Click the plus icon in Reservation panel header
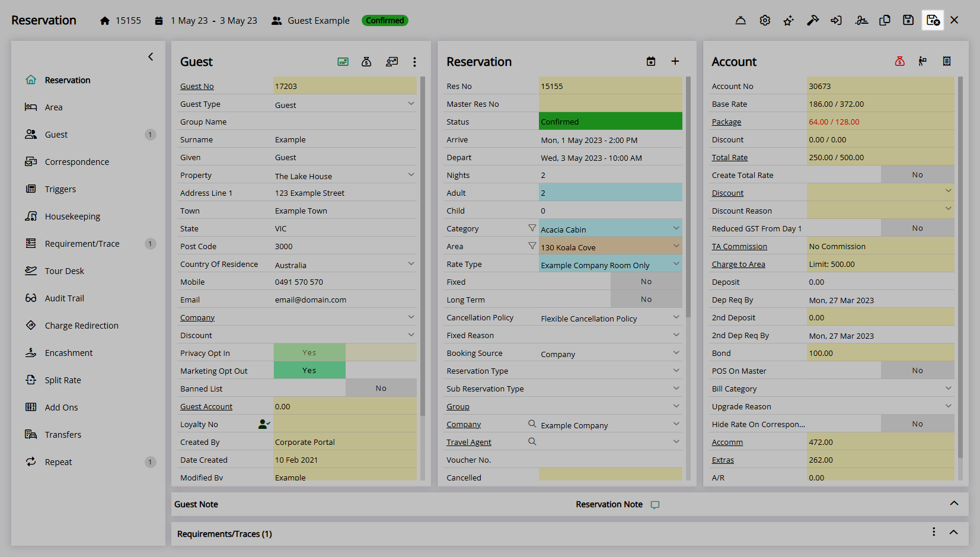Image resolution: width=980 pixels, height=557 pixels. 675,62
